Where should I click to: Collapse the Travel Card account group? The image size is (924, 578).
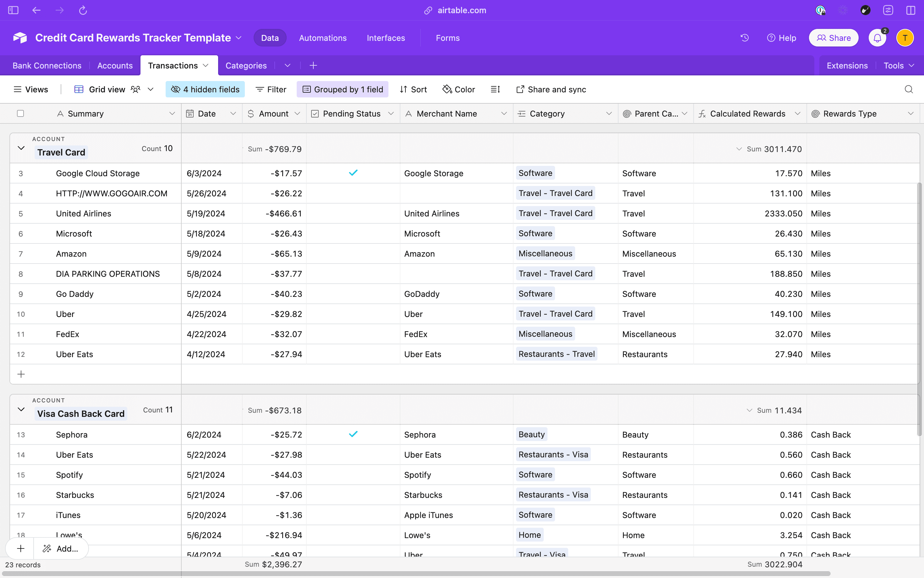tap(21, 148)
